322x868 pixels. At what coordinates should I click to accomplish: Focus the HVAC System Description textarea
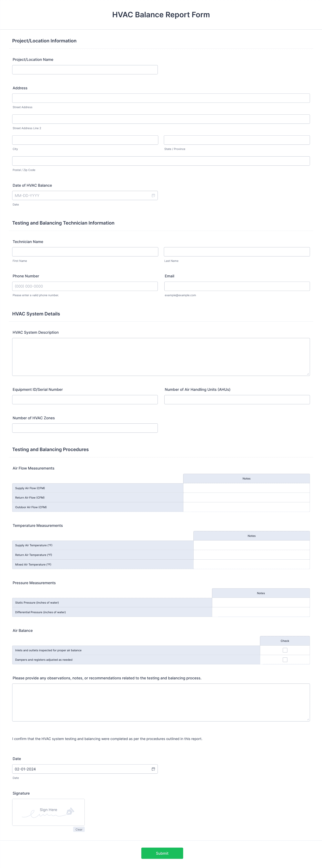[x=161, y=357]
